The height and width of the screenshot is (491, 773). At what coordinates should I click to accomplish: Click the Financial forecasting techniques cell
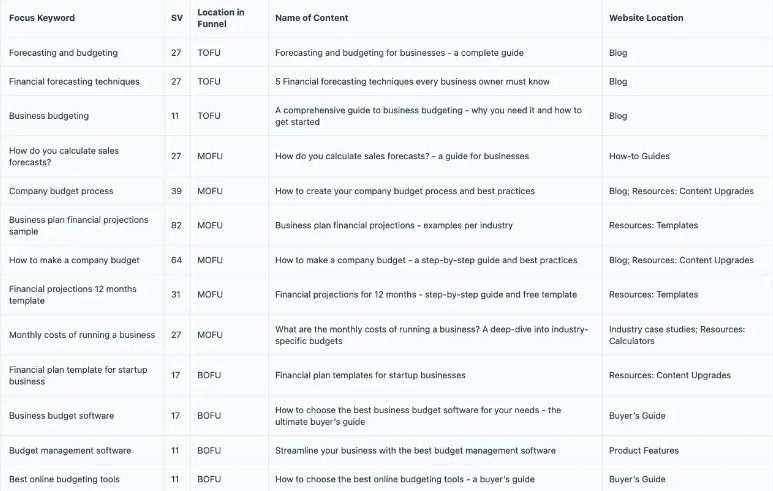pyautogui.click(x=74, y=81)
